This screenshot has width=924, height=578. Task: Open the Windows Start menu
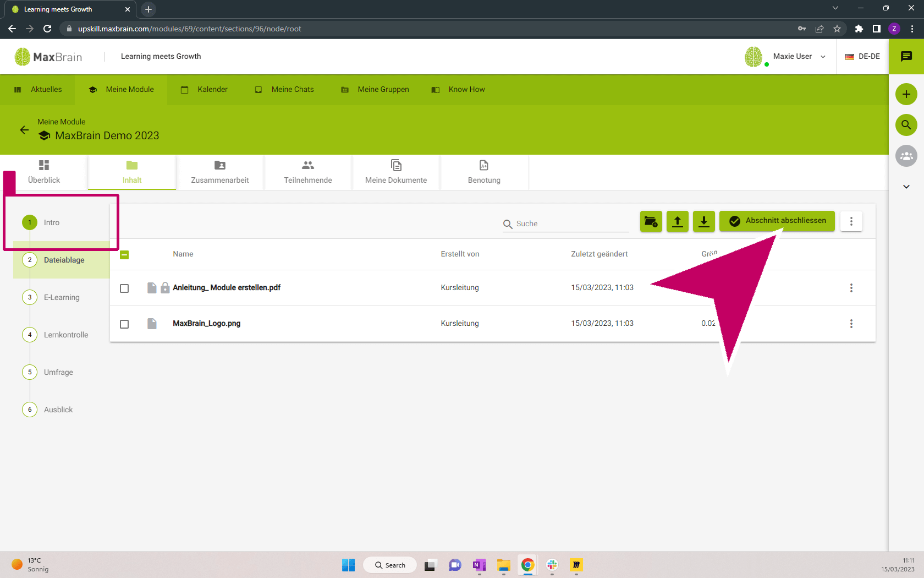pos(349,565)
